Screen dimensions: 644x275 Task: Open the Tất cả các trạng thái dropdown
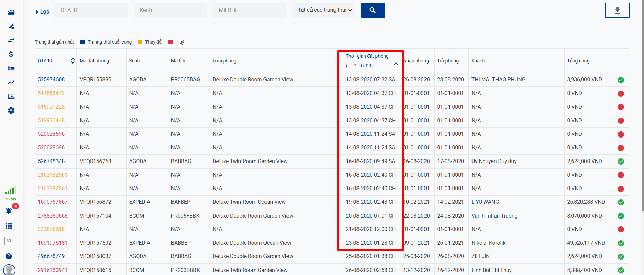tap(324, 10)
